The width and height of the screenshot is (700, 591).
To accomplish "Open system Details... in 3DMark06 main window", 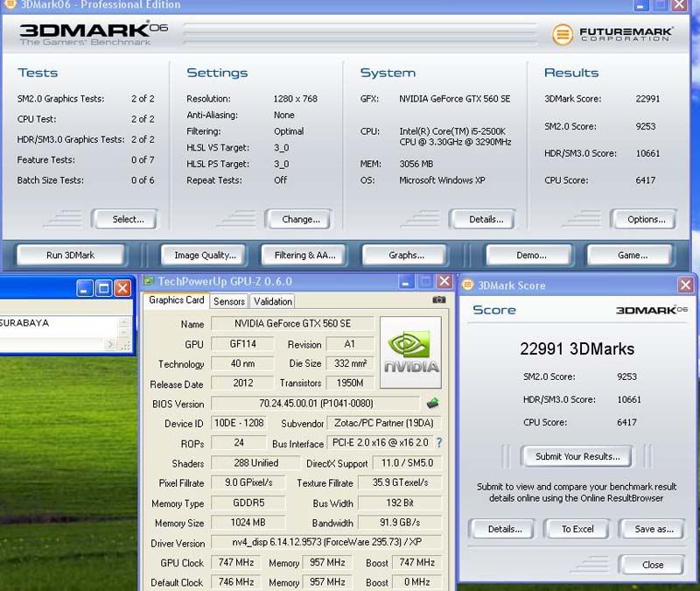I will (483, 220).
